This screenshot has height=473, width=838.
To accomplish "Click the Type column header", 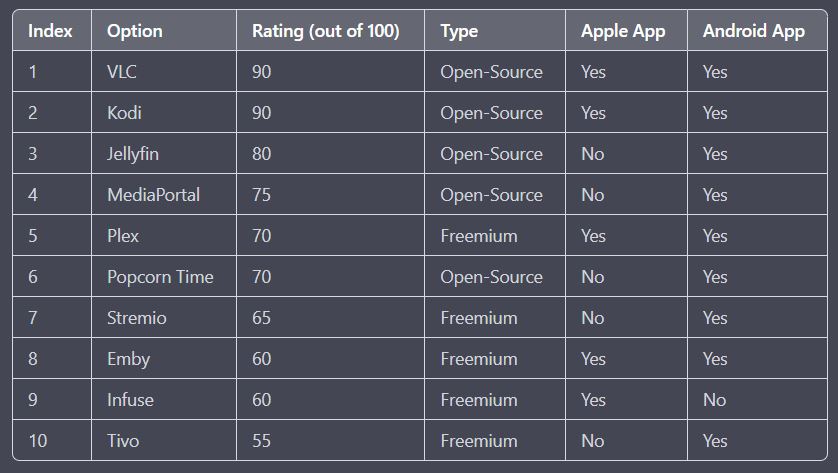I will point(459,31).
